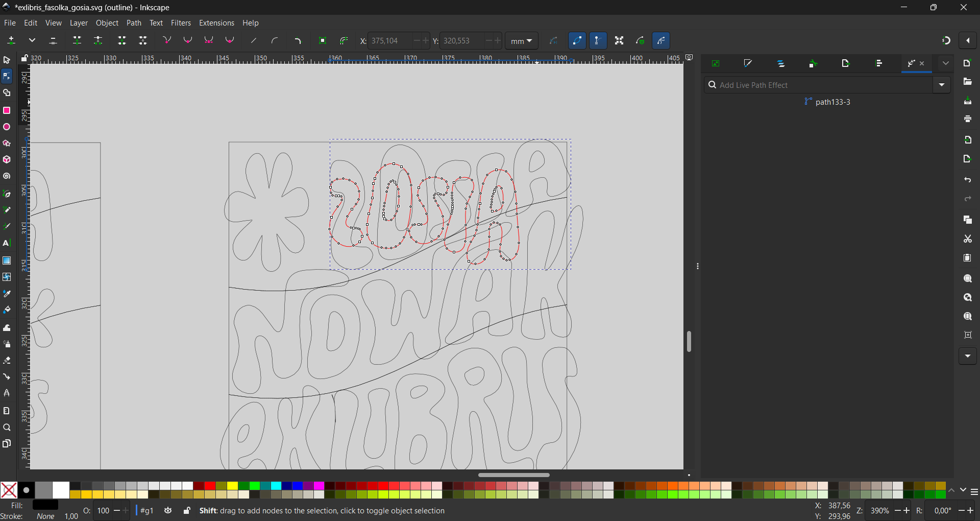980x521 pixels.
Task: Open the File menu
Action: pyautogui.click(x=10, y=23)
